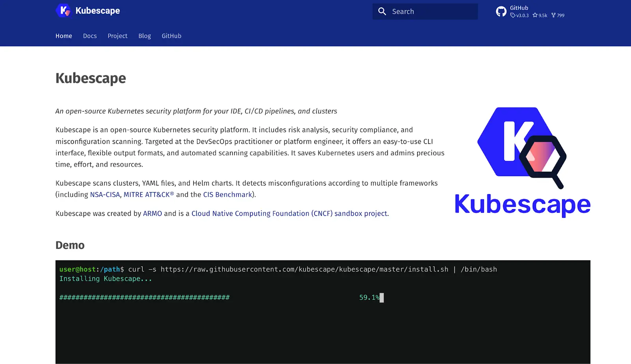Click the v3.0.3 version tag

(519, 15)
